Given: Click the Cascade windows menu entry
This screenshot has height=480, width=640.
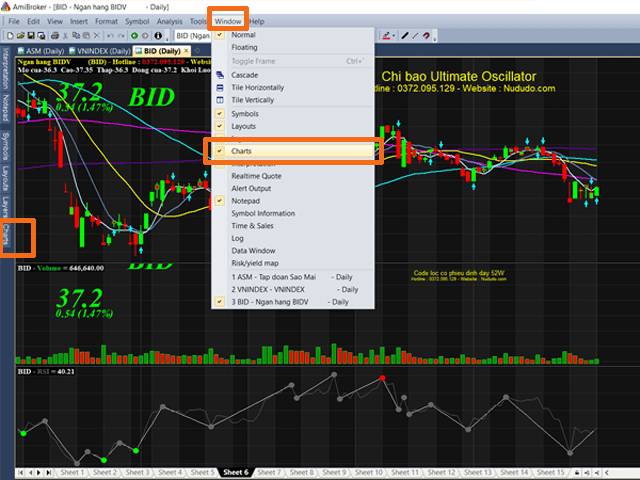Looking at the screenshot, I should pos(244,75).
